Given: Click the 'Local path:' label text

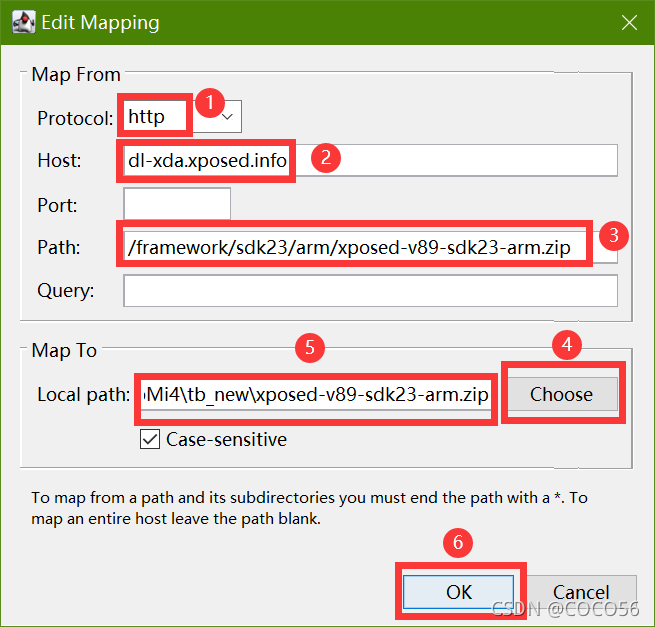Looking at the screenshot, I should click(84, 394).
